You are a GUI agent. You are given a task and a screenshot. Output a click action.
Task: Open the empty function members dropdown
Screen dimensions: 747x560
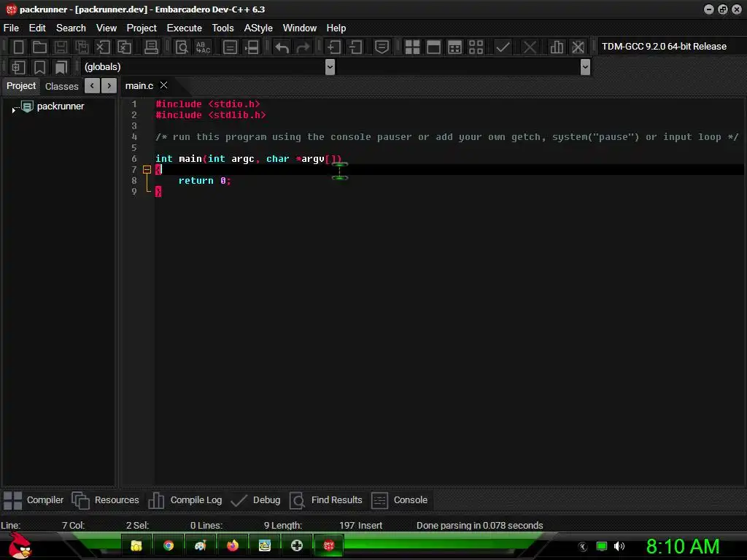[586, 67]
